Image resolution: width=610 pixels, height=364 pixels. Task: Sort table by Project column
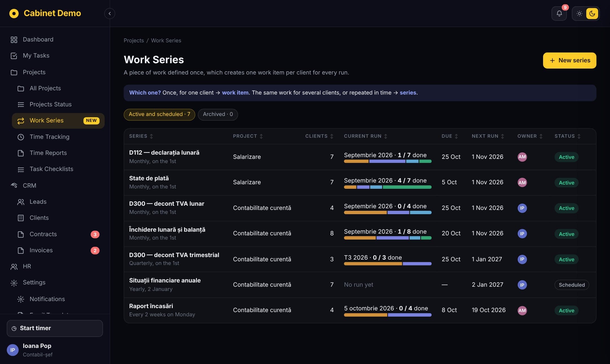248,136
